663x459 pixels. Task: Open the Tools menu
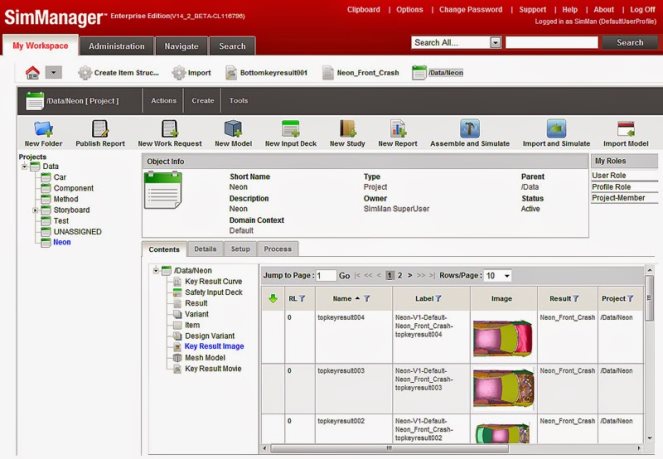click(x=238, y=101)
